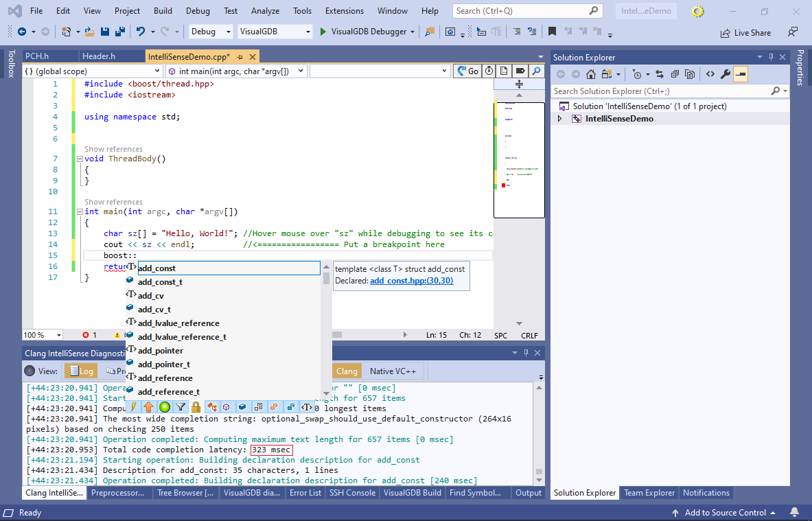This screenshot has height=521, width=812.
Task: Click the Save All toolbar icon
Action: point(120,32)
